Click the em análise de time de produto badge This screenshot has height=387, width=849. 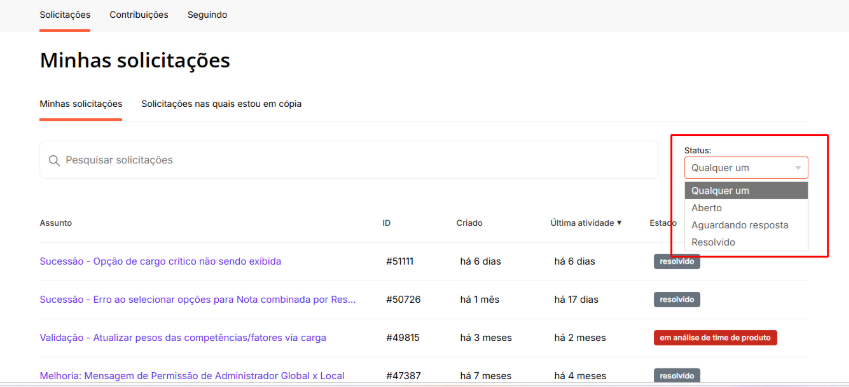715,338
